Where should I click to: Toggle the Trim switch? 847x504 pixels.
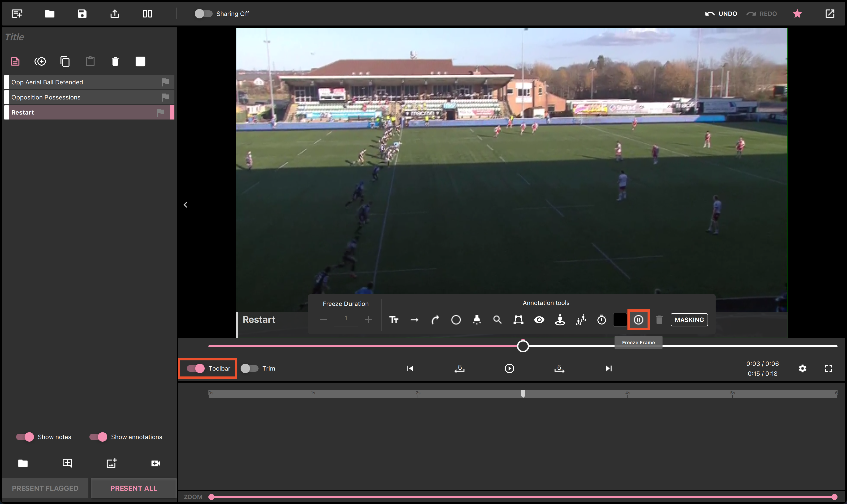[x=249, y=368]
